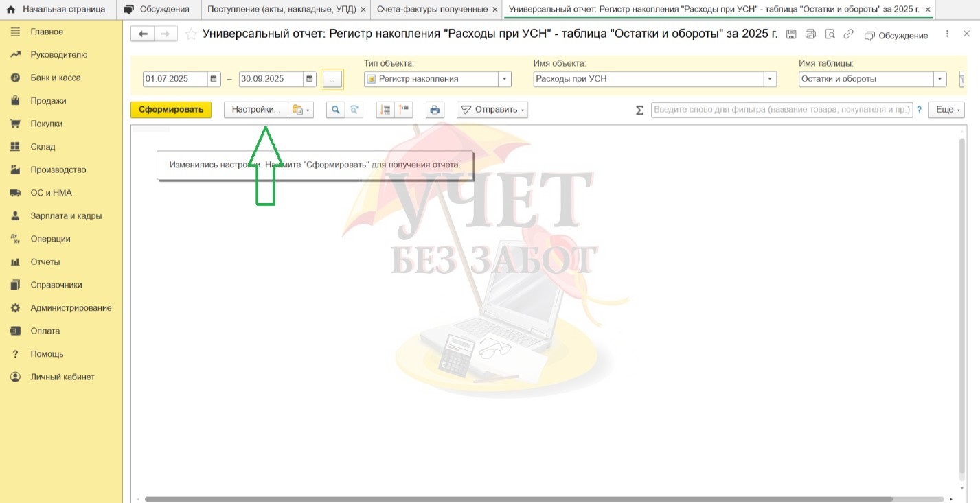
Task: Click the save diskette icon in header
Action: [791, 34]
